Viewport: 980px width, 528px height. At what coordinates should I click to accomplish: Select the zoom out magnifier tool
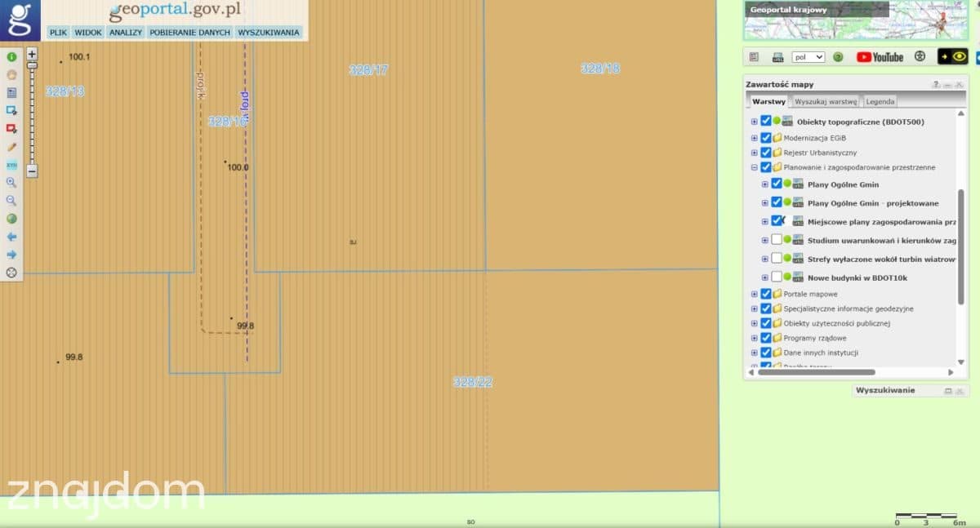[11, 201]
